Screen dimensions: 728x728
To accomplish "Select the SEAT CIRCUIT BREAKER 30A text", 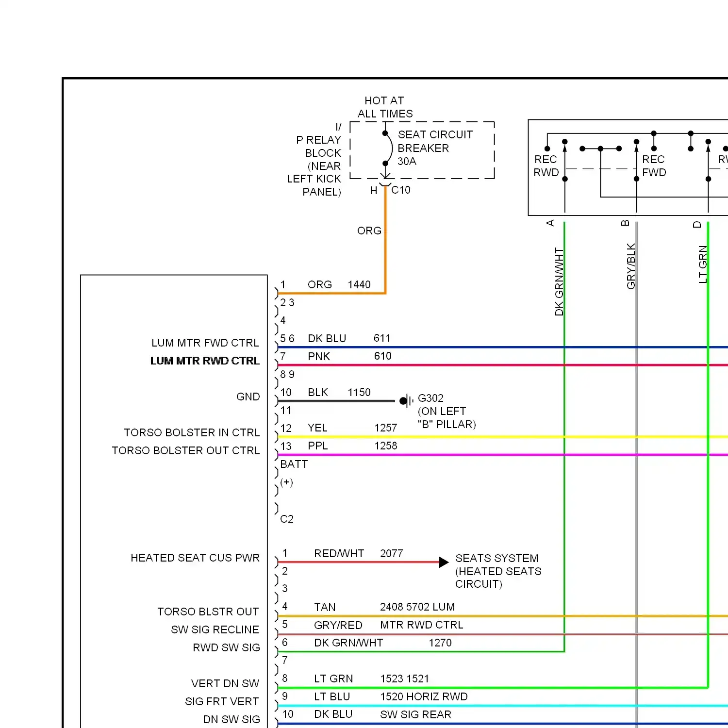I will click(x=435, y=148).
